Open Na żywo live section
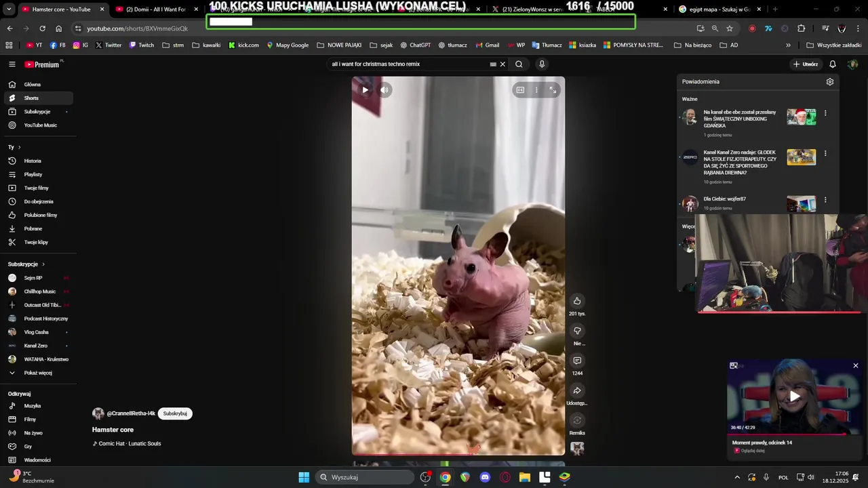 [x=39, y=433]
